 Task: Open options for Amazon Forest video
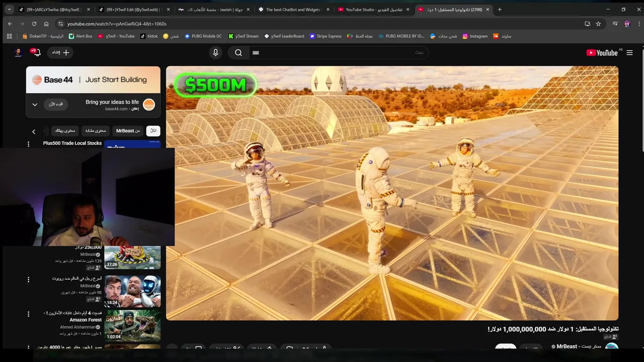(x=28, y=314)
